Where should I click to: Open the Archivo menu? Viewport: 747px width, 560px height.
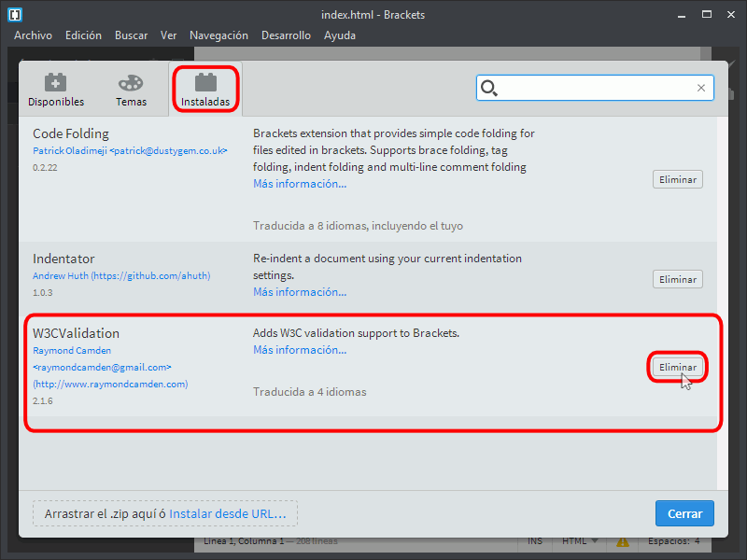point(33,35)
